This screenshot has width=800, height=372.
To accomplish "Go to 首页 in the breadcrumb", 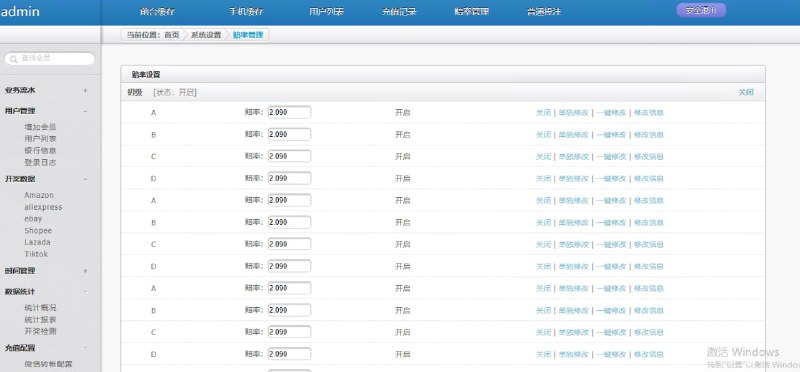I will [172, 35].
